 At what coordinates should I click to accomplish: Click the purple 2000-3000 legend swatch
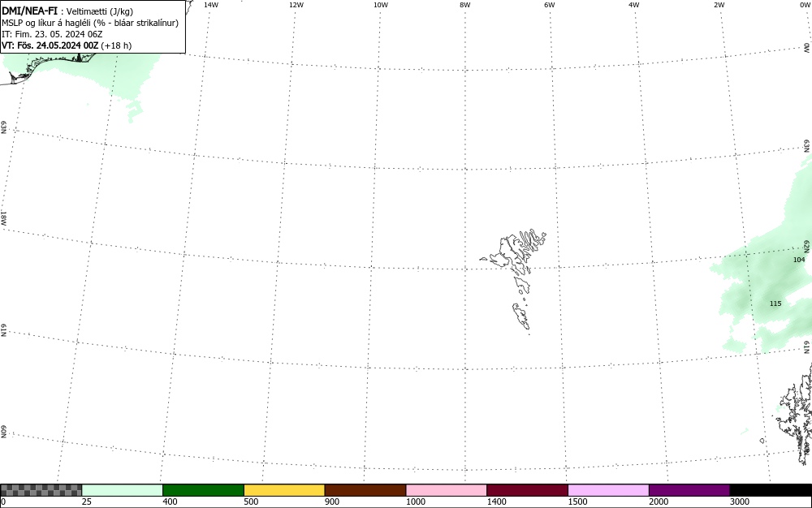[689, 490]
